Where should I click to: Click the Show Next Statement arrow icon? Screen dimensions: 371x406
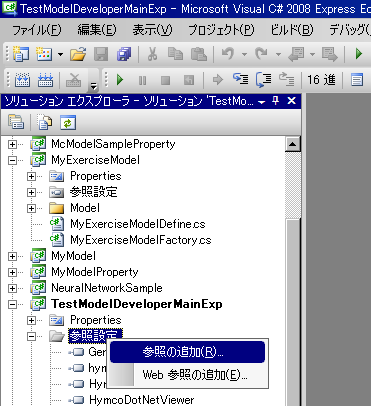point(218,80)
